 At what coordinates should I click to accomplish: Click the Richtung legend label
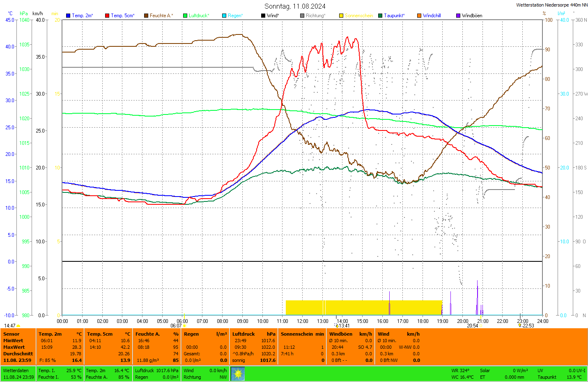click(315, 16)
